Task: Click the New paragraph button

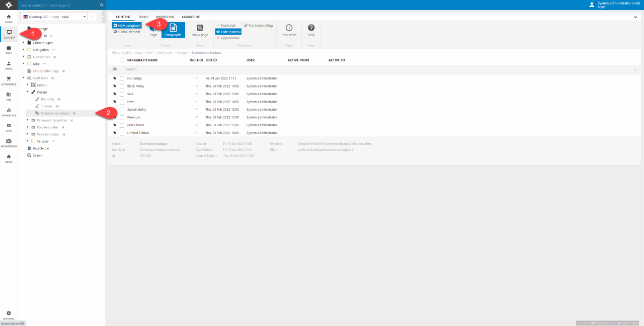Action: pyautogui.click(x=127, y=25)
